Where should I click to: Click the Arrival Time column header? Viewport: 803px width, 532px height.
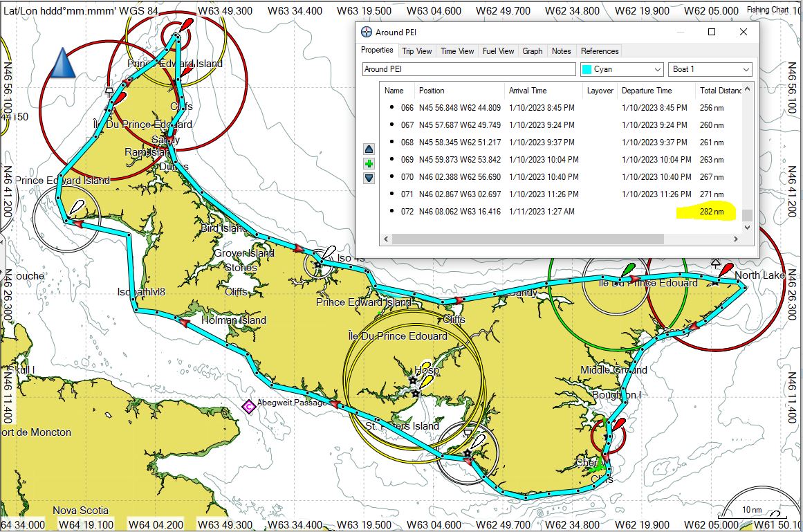click(x=544, y=91)
